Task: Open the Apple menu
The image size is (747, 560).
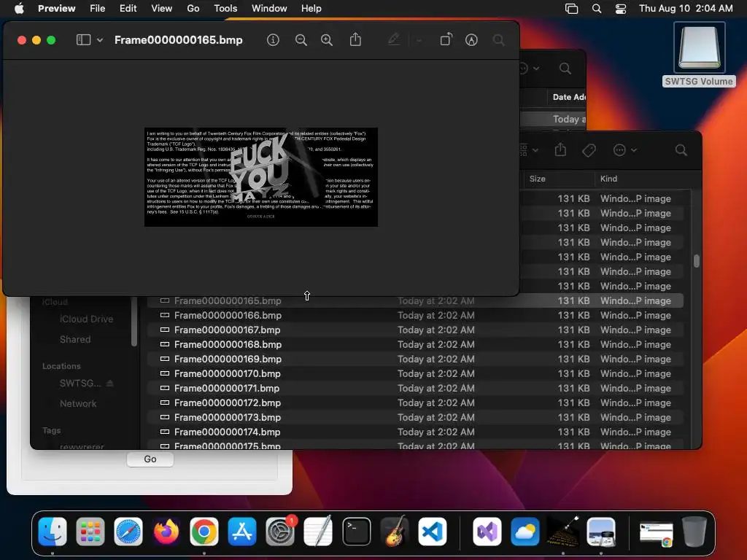Action: (19, 8)
